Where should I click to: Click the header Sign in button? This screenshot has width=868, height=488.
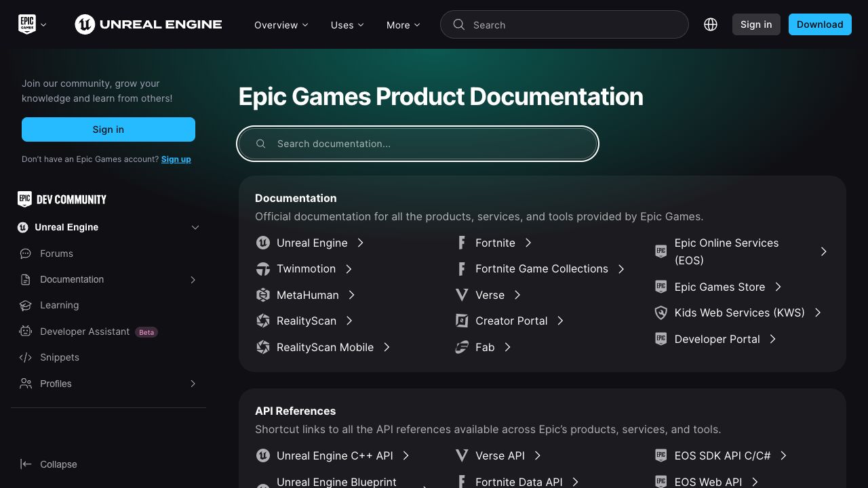pos(756,24)
